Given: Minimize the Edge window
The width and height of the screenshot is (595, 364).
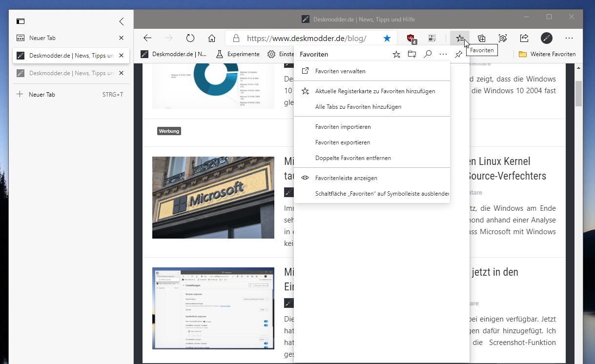Looking at the screenshot, I should 527,17.
